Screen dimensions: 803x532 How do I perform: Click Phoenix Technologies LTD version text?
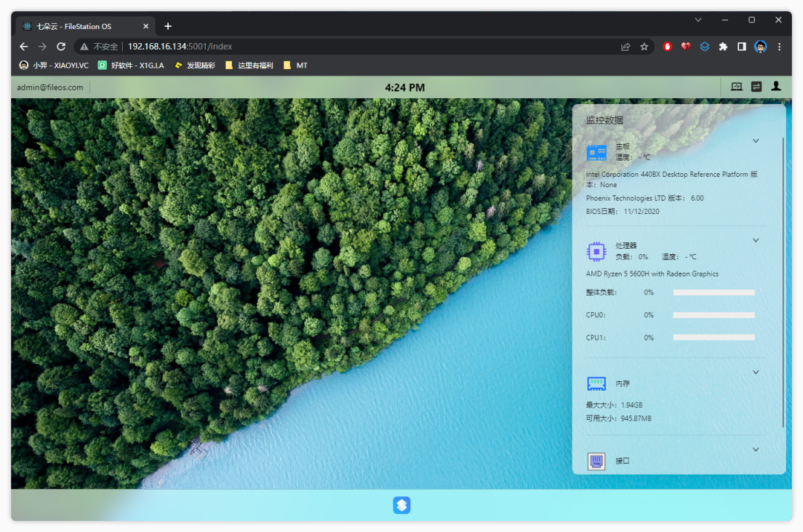(x=645, y=198)
